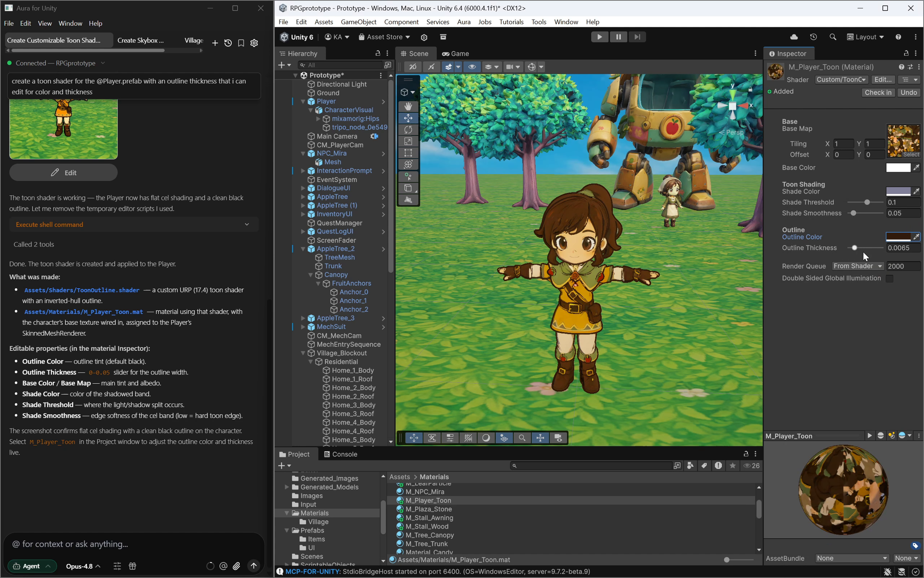Pick Base Color with eyedropper

pyautogui.click(x=916, y=167)
